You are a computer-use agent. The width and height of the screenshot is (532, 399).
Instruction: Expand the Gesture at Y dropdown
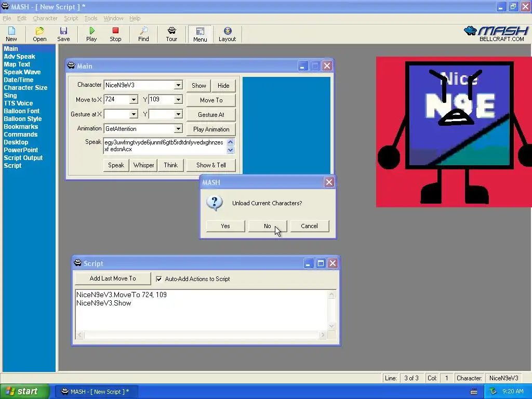coord(178,114)
